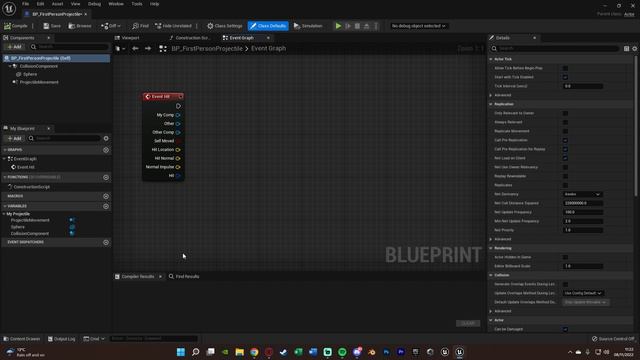Add new event dispatcher with plus icon

click(106, 242)
